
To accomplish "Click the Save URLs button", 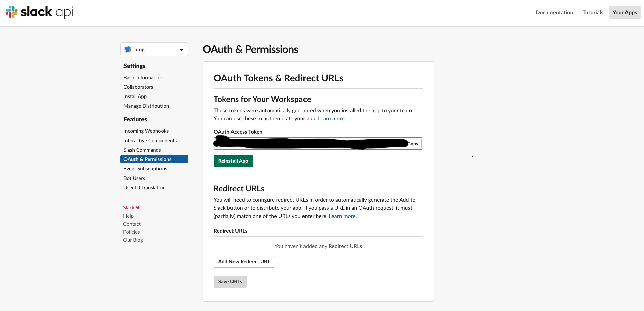I will pyautogui.click(x=230, y=281).
